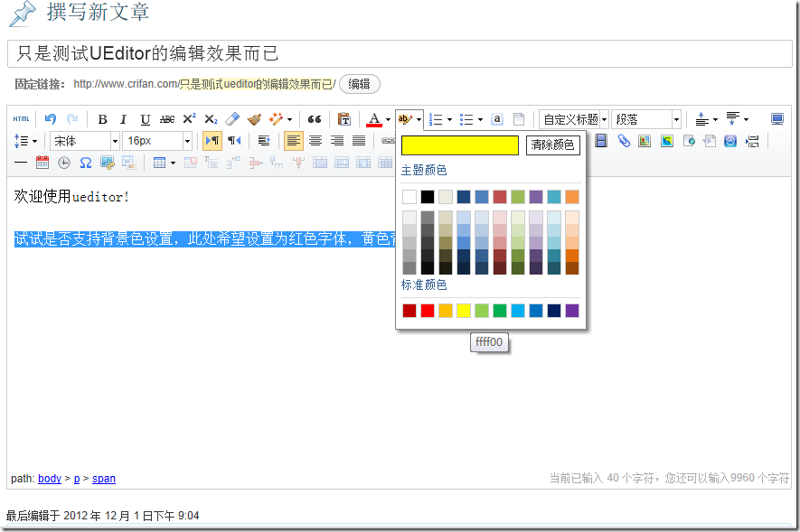Insert a special character via Omega
800x532 pixels.
click(x=86, y=163)
